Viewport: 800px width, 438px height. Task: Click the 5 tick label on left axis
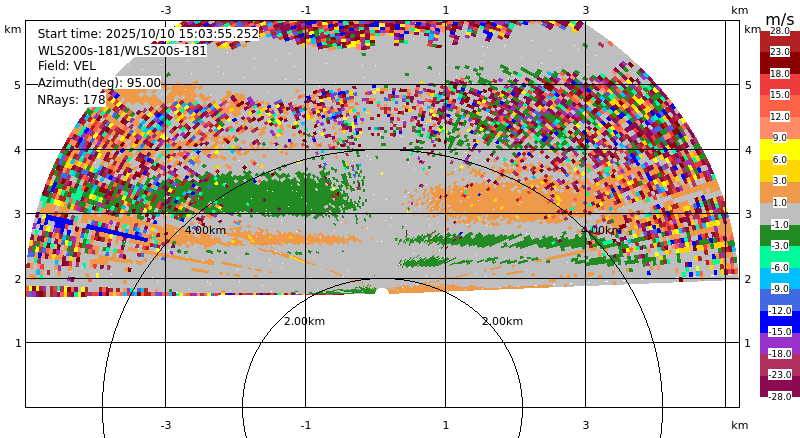pyautogui.click(x=18, y=85)
